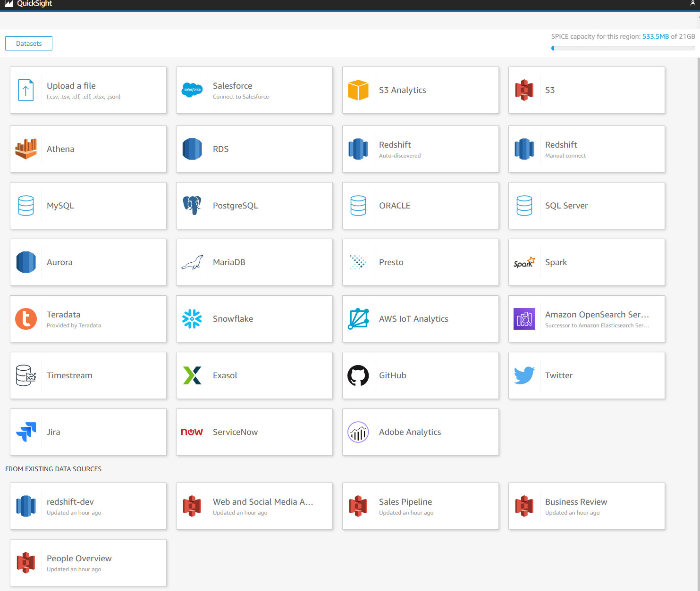The width and height of the screenshot is (700, 591).
Task: Choose the S3 Analytics yellow cube icon
Action: coord(358,90)
